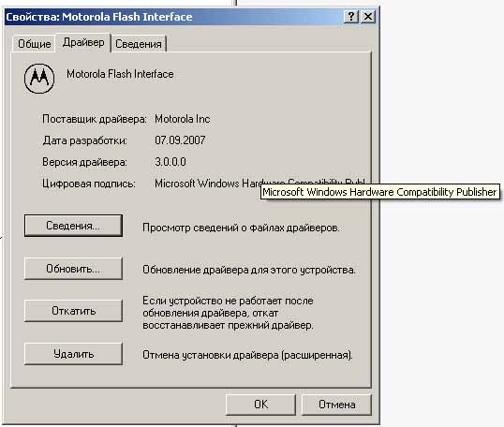Click the driver version 3.0.0.0
This screenshot has height=427, width=504.
pos(170,162)
